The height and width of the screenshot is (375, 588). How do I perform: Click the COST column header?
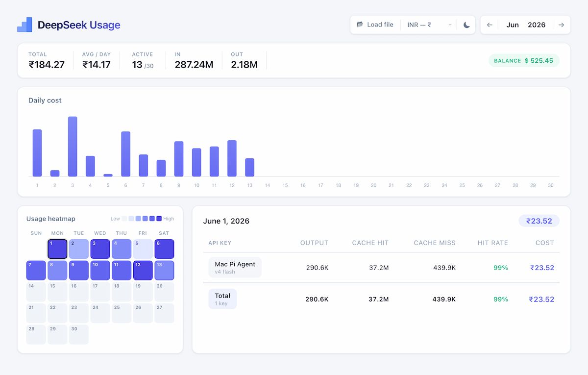[x=545, y=243]
